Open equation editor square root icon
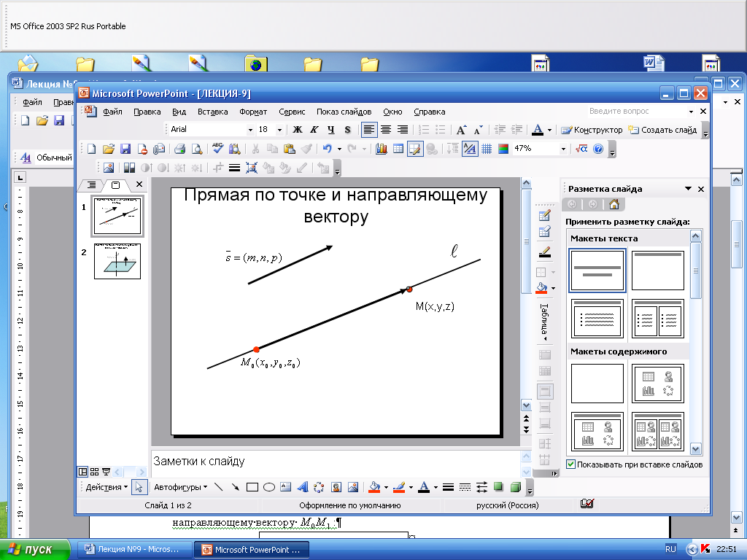This screenshot has width=747, height=560. tap(581, 149)
